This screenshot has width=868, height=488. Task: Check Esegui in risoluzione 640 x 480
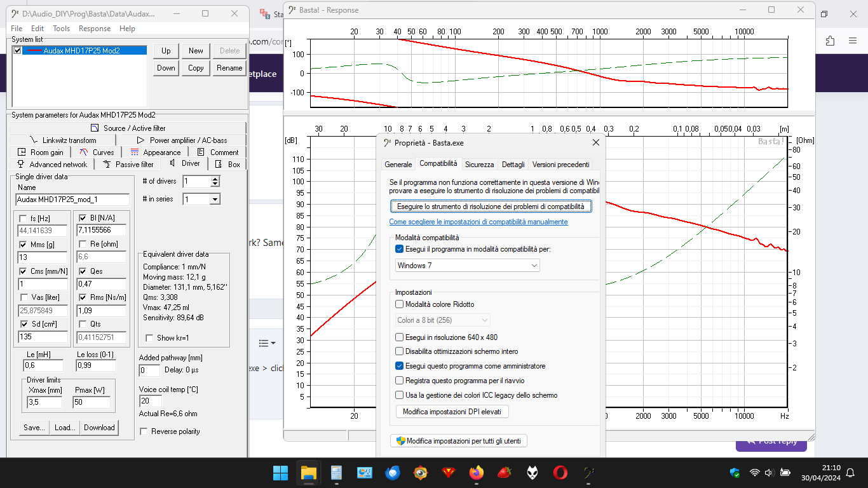399,337
